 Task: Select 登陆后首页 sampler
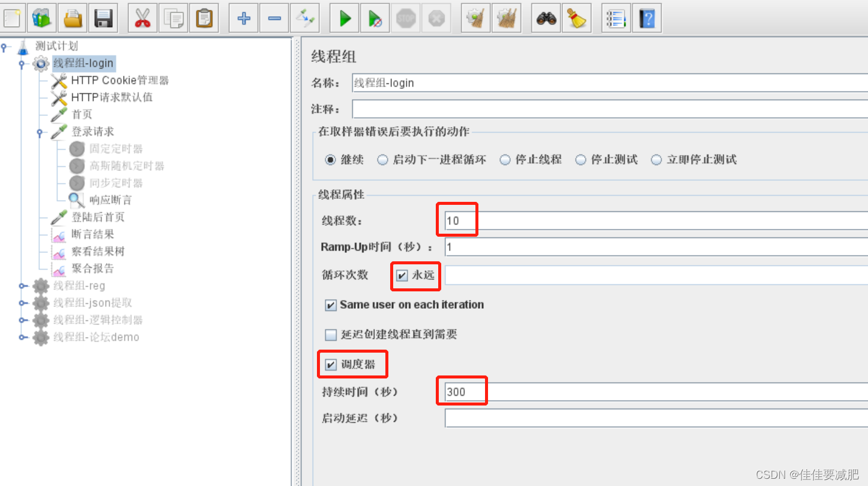(x=98, y=217)
